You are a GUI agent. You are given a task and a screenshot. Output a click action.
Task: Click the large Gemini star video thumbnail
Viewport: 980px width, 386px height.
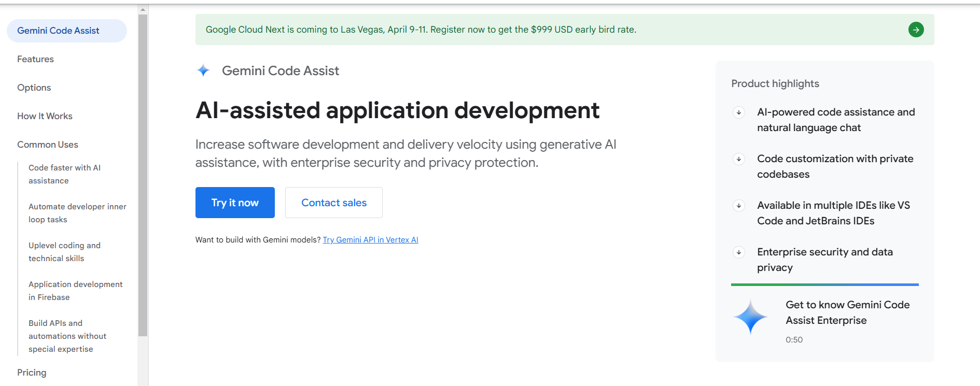point(750,317)
